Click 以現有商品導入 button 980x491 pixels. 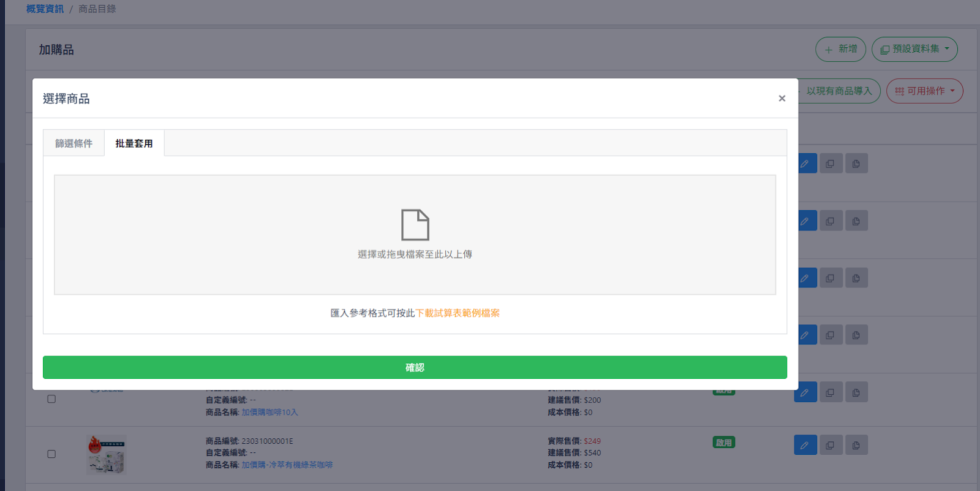(839, 91)
